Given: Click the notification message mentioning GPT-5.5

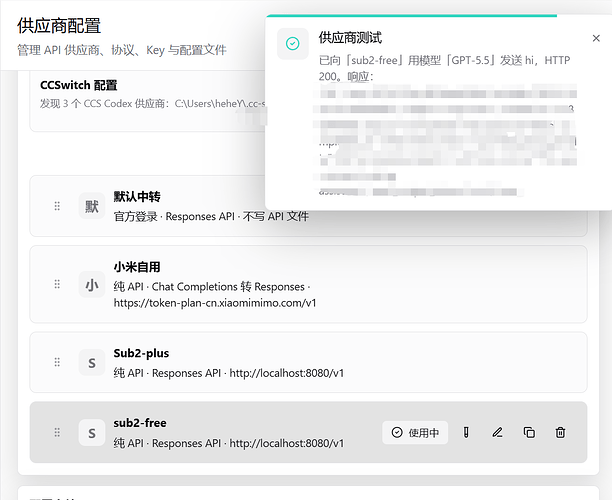Looking at the screenshot, I should 445,68.
